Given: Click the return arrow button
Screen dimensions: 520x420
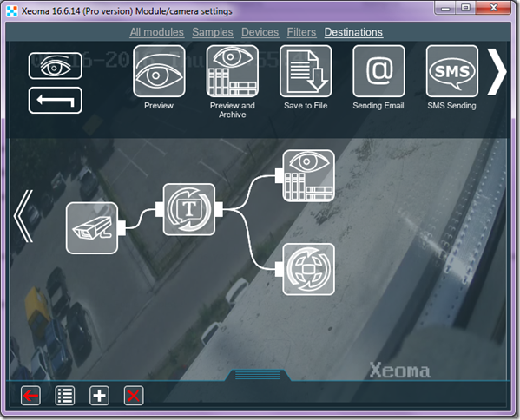Looking at the screenshot, I should pyautogui.click(x=55, y=100).
